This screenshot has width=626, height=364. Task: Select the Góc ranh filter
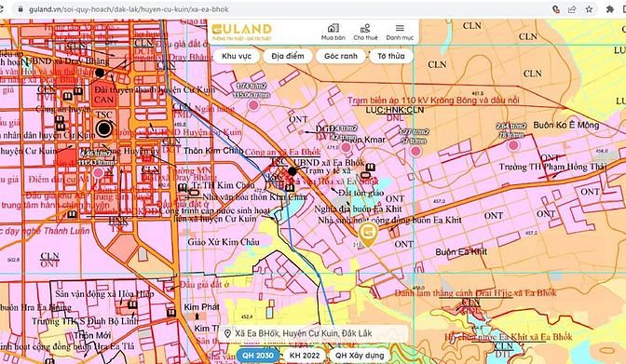pos(341,56)
